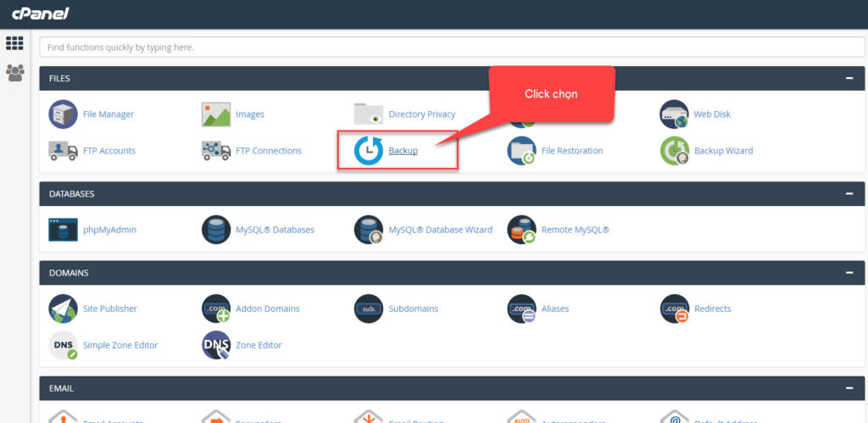Click the DATABASES section header title
The image size is (868, 423).
tap(71, 194)
